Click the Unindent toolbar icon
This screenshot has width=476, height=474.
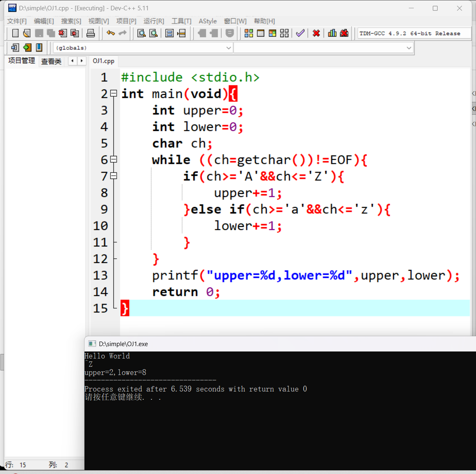click(214, 33)
